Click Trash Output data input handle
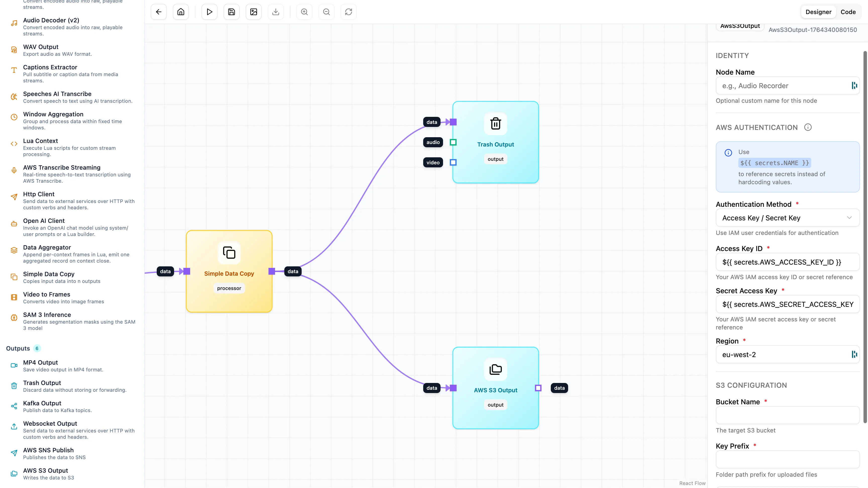 [453, 122]
